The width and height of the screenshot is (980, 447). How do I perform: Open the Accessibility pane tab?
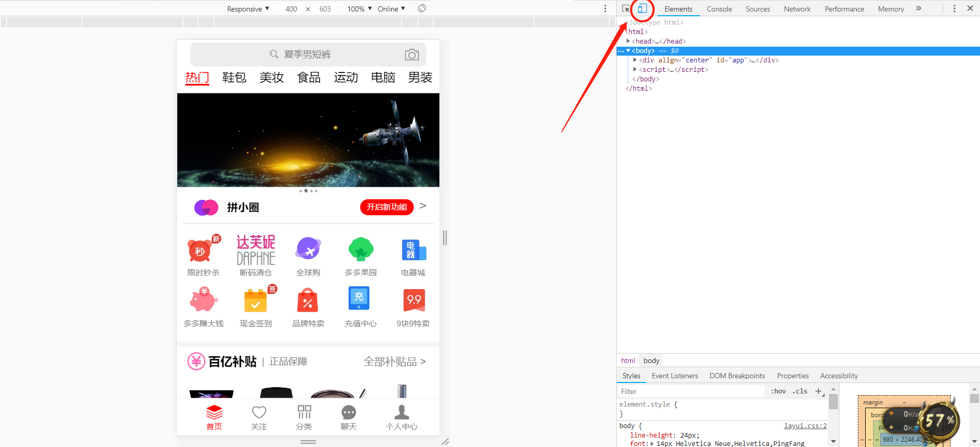pos(839,376)
